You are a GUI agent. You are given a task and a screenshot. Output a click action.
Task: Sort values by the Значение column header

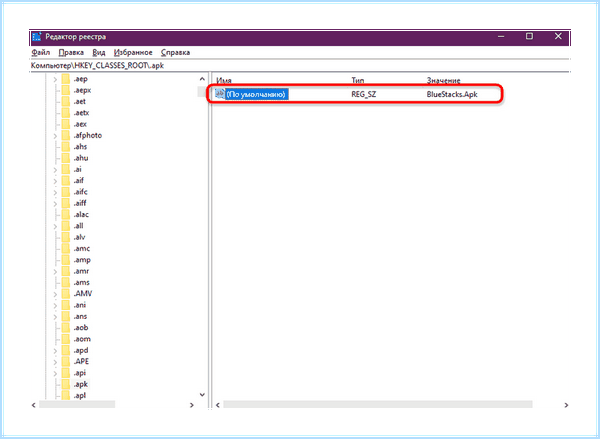(x=443, y=80)
